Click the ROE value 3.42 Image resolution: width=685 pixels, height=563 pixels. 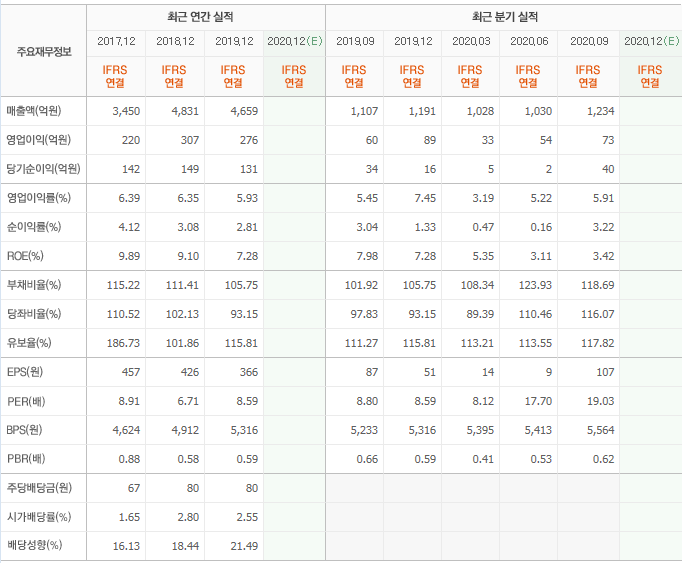tap(603, 256)
